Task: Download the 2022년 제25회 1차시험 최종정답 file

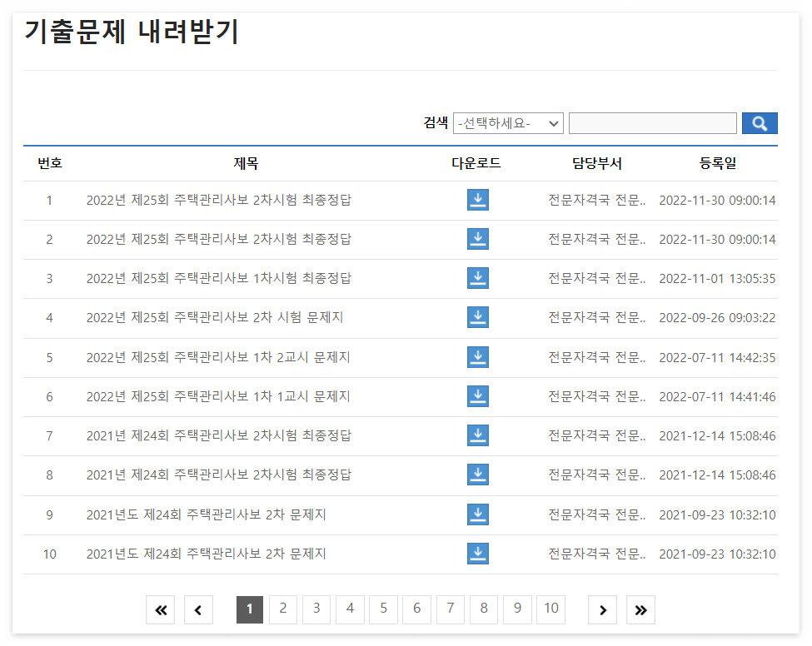Action: tap(477, 278)
